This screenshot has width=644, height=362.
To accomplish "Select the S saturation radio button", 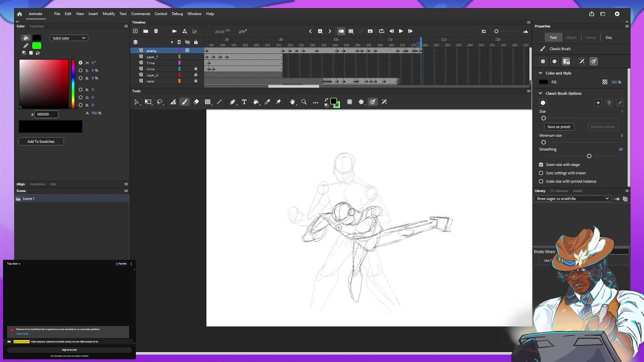I will tap(80, 70).
